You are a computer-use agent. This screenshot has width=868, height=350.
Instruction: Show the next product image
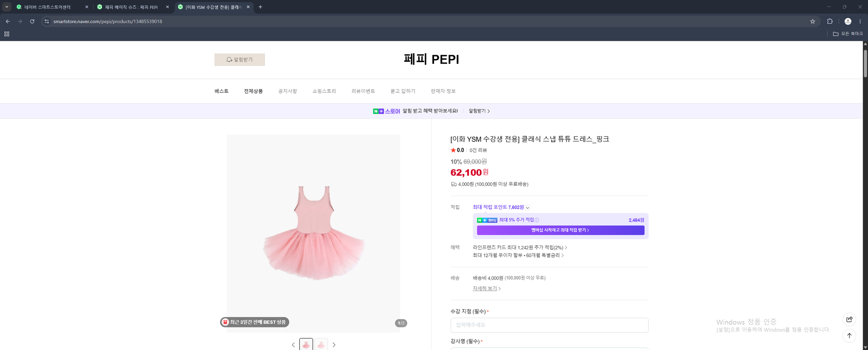click(334, 345)
